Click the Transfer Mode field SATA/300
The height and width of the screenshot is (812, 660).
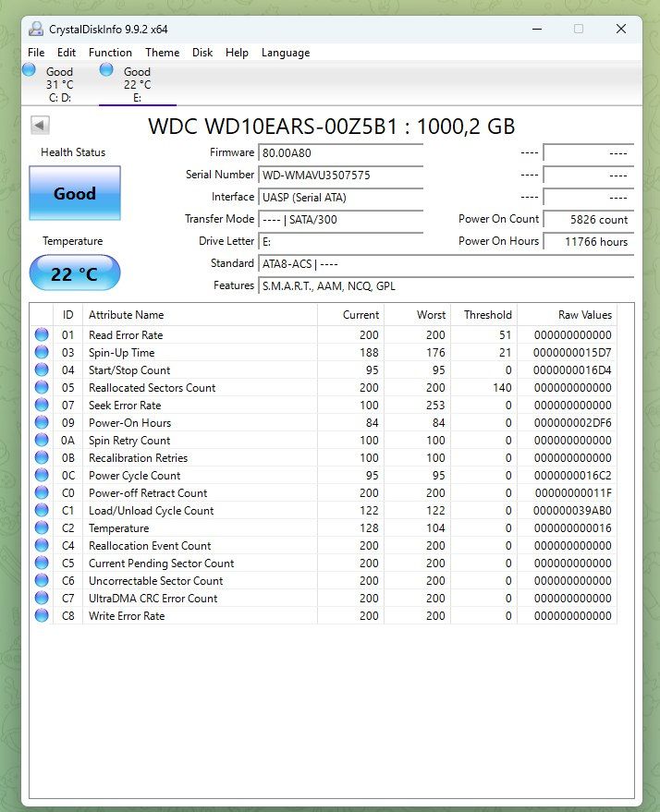point(340,220)
